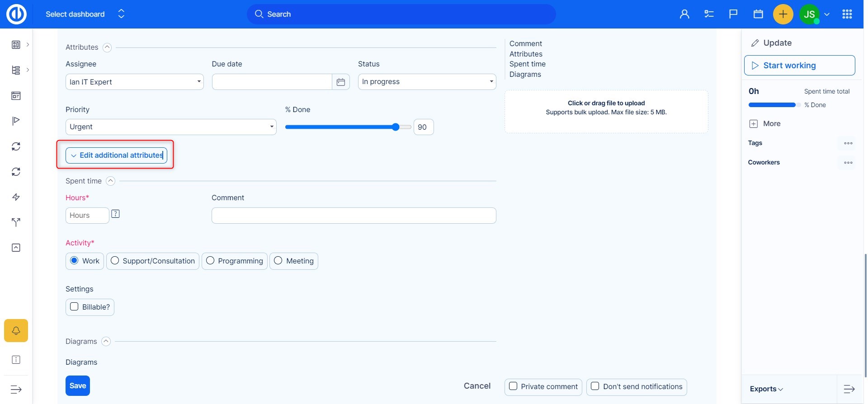Click the yellow notification bell icon
This screenshot has height=404, width=868.
pyautogui.click(x=16, y=331)
